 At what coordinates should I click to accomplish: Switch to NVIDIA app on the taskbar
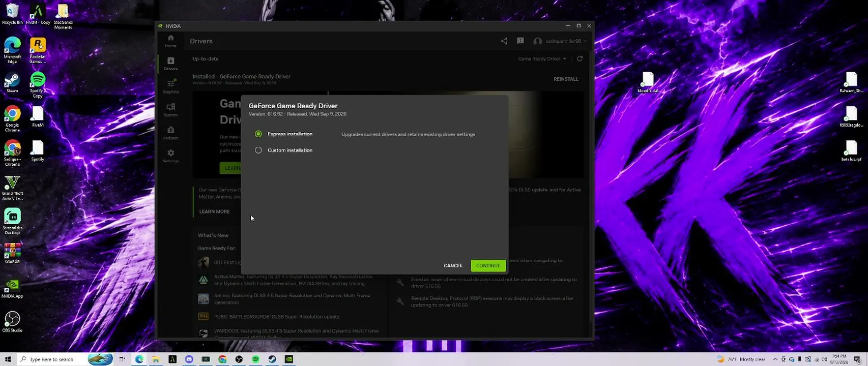click(x=289, y=359)
